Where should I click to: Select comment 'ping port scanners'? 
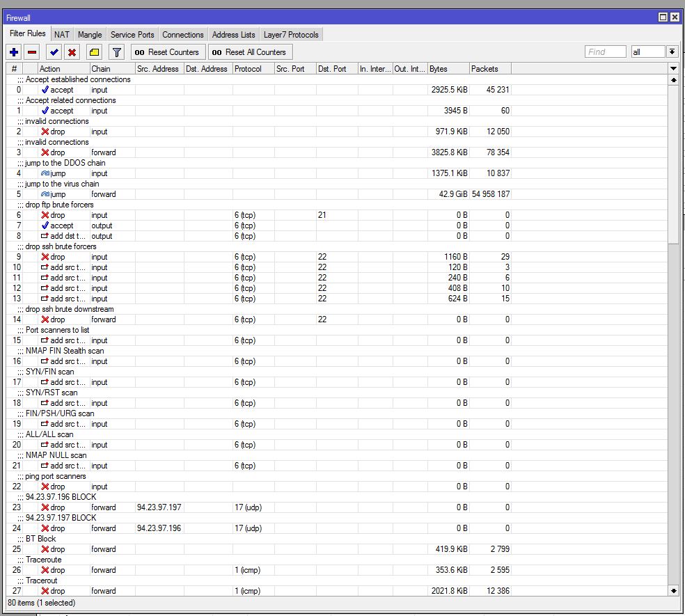[x=56, y=476]
